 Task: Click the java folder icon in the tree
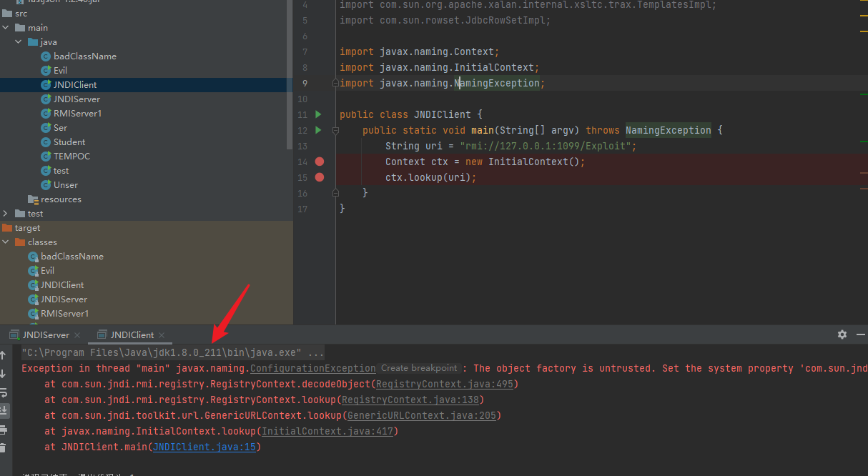(x=33, y=41)
